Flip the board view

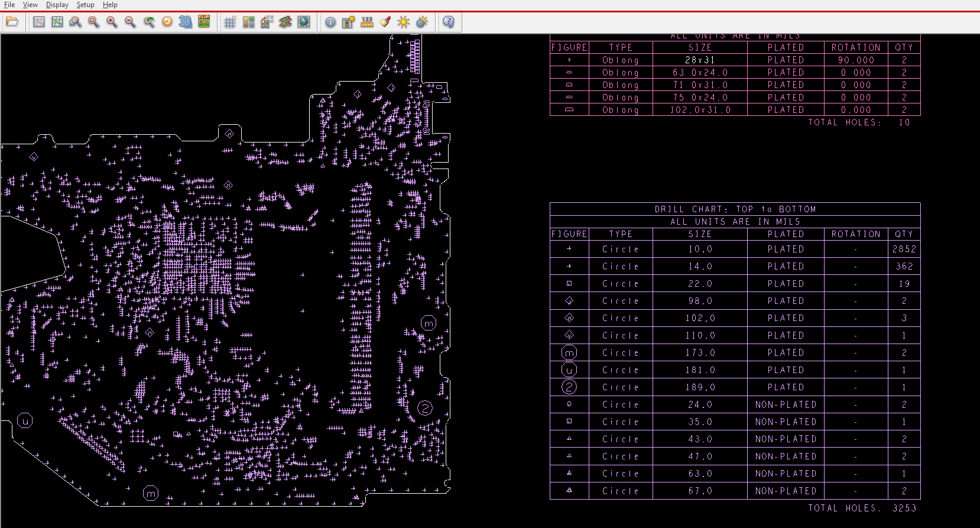(x=204, y=22)
